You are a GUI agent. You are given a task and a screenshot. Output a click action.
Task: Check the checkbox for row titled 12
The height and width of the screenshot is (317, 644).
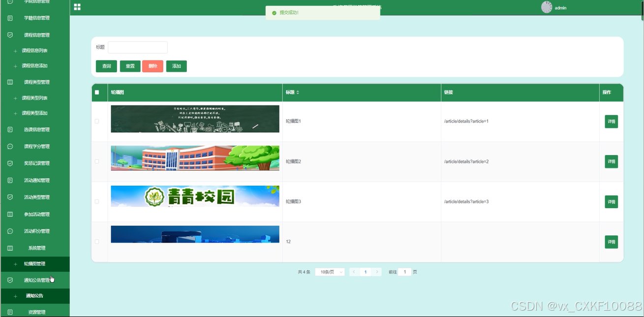pos(97,242)
